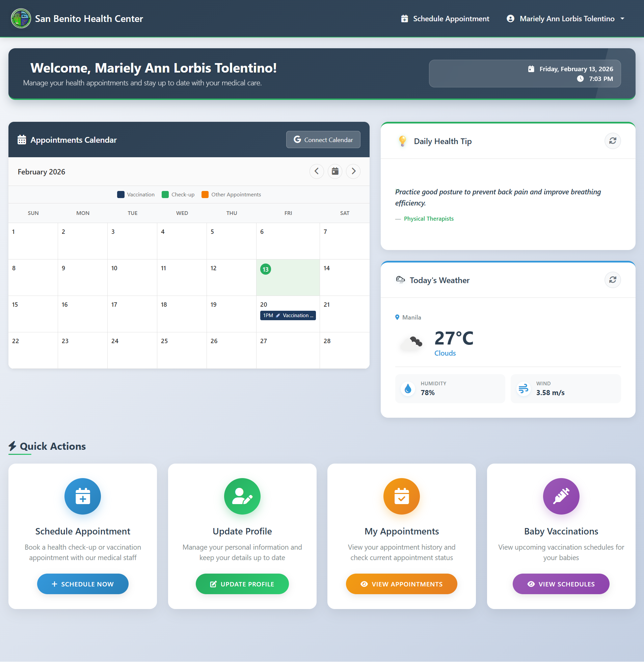Image resolution: width=644 pixels, height=662 pixels.
Task: Open the user account dropdown
Action: 566,19
